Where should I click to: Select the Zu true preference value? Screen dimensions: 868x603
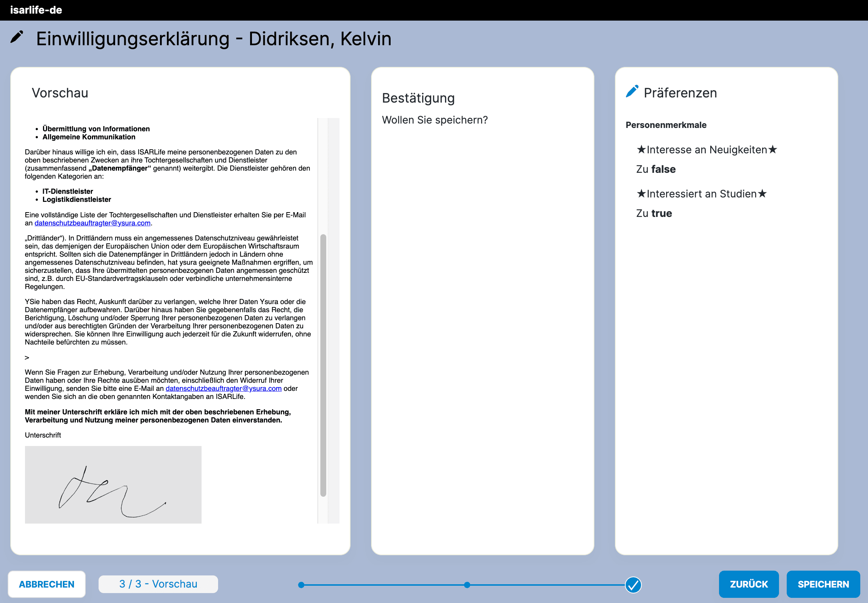coord(654,214)
